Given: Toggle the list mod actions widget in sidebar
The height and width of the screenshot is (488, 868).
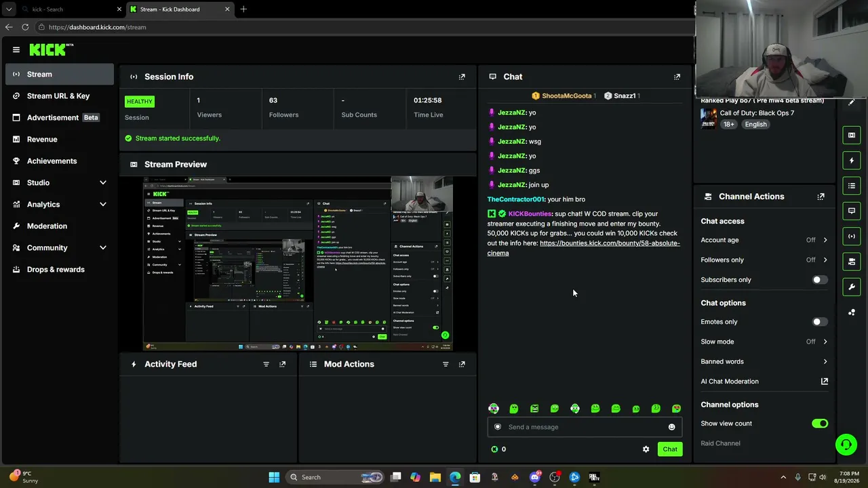Looking at the screenshot, I should [852, 186].
